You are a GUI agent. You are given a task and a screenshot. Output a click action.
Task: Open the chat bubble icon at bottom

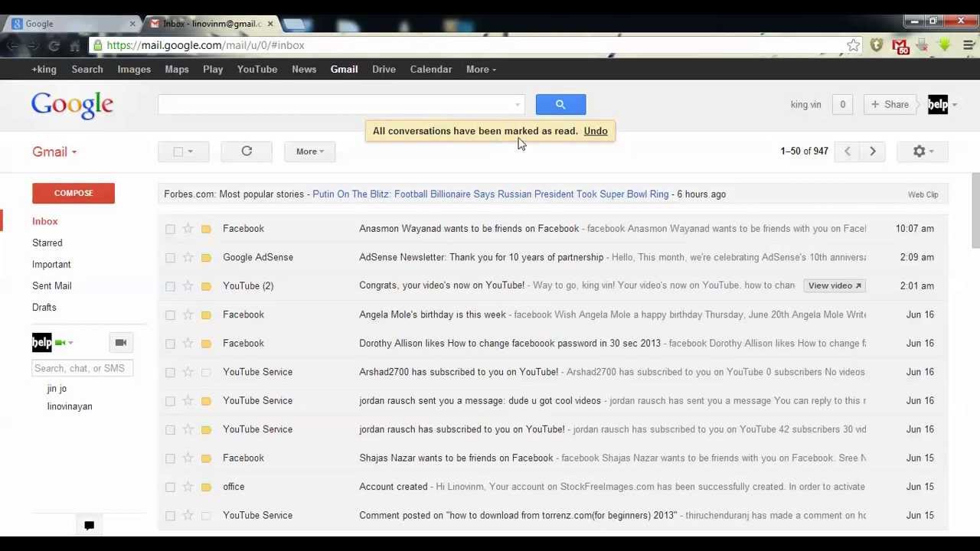click(89, 525)
